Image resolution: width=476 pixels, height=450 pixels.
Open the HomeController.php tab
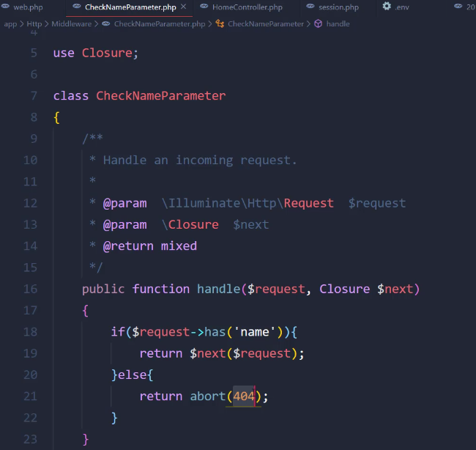point(247,7)
